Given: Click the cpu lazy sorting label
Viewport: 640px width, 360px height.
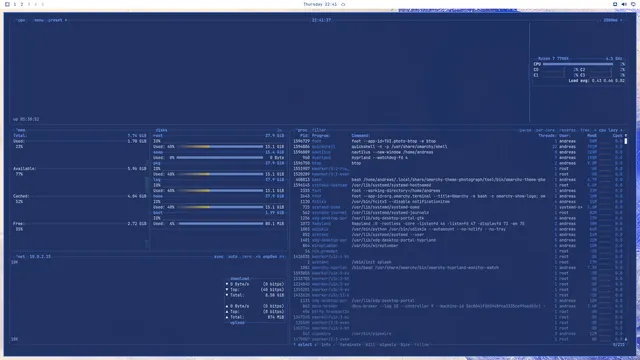Looking at the screenshot, I should 608,130.
